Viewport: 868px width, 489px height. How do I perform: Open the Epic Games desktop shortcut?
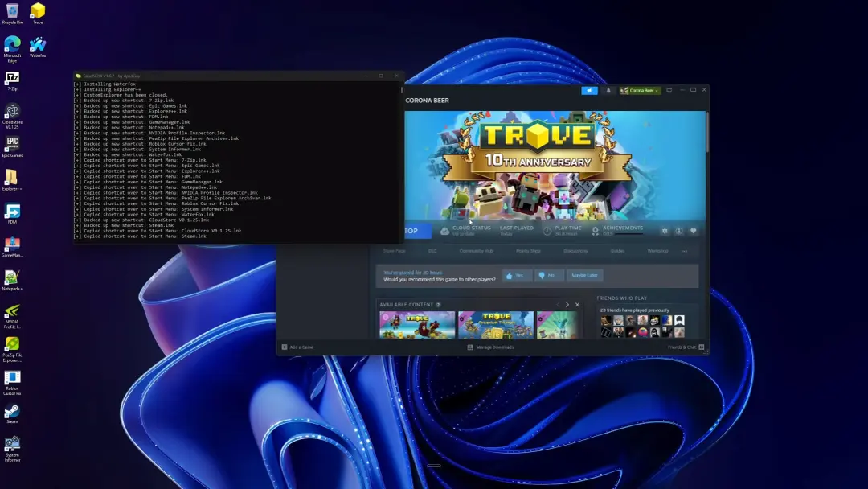[12, 146]
